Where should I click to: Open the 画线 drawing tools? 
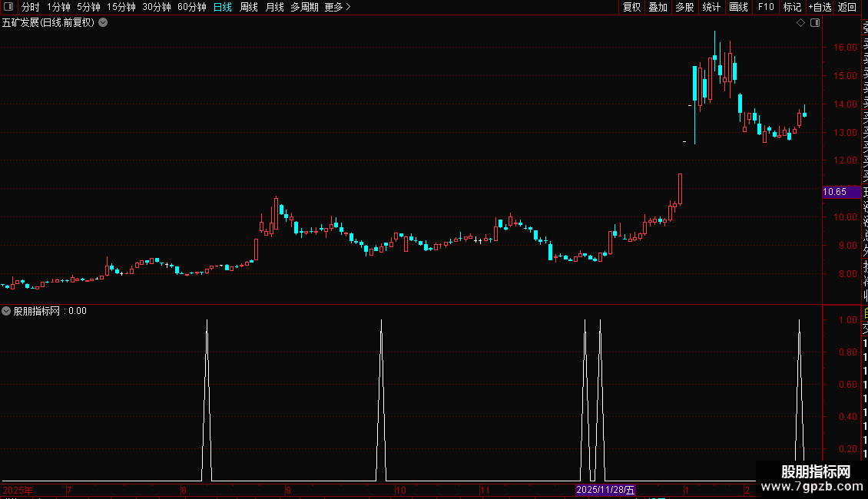coord(738,7)
